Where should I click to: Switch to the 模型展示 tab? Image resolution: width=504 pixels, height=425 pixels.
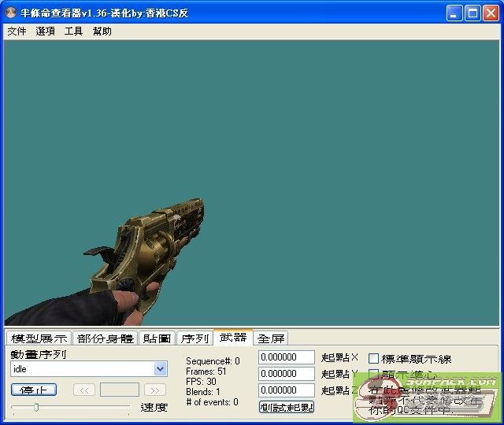(39, 338)
